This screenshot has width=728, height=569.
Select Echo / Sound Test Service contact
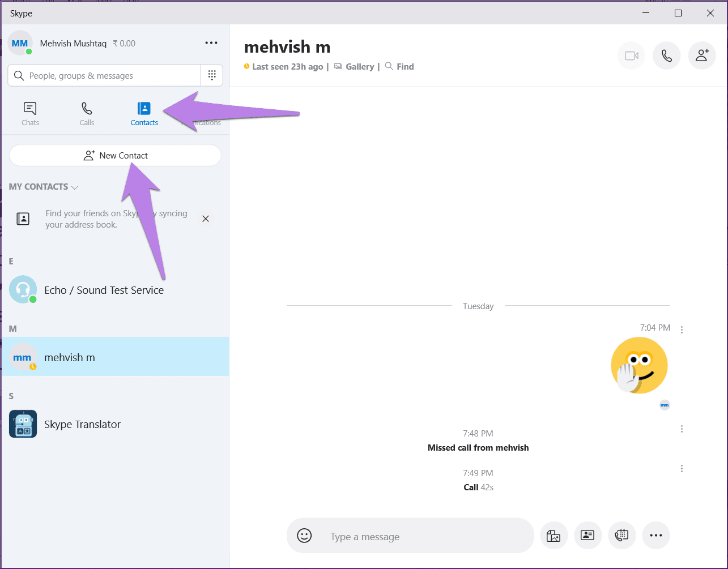(115, 290)
